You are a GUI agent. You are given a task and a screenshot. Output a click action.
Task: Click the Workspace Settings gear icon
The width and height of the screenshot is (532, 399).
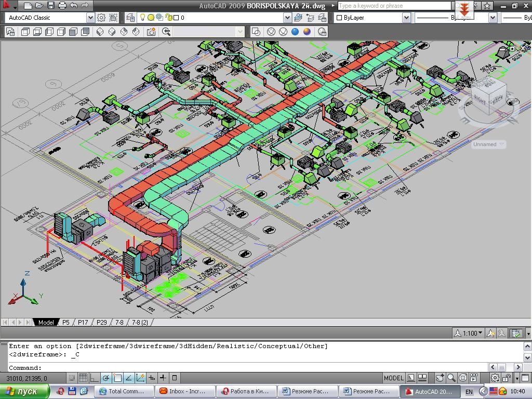point(101,18)
